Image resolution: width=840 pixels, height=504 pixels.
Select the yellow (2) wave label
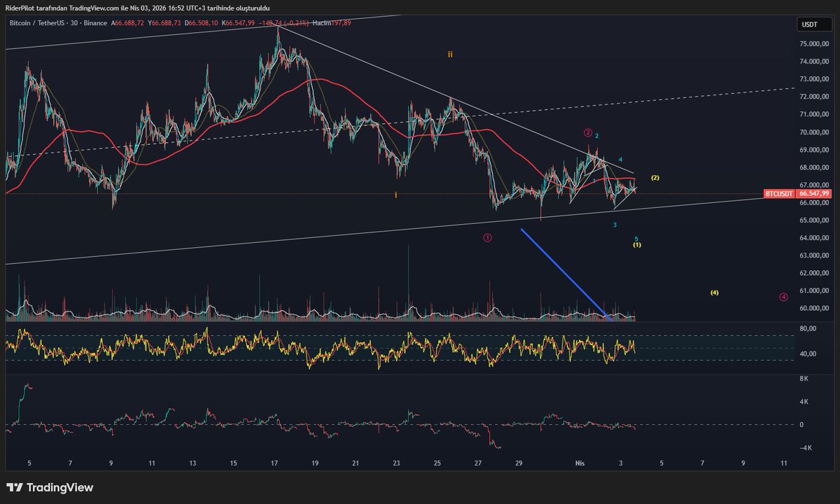pos(654,178)
